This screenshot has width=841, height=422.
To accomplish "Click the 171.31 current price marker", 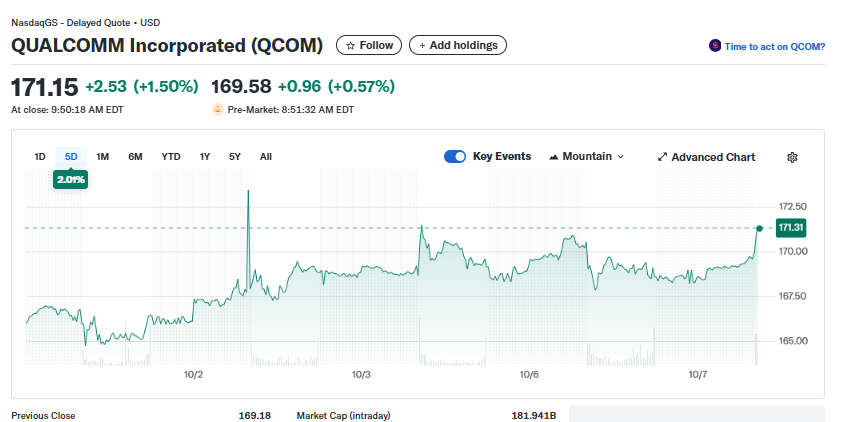I will 791,228.
